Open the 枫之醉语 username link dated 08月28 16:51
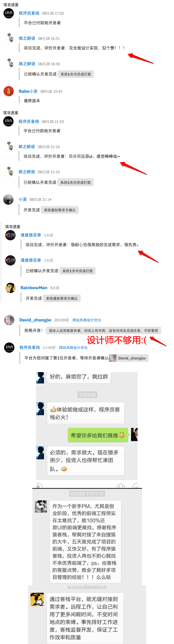The width and height of the screenshot is (174, 644). (x=27, y=38)
